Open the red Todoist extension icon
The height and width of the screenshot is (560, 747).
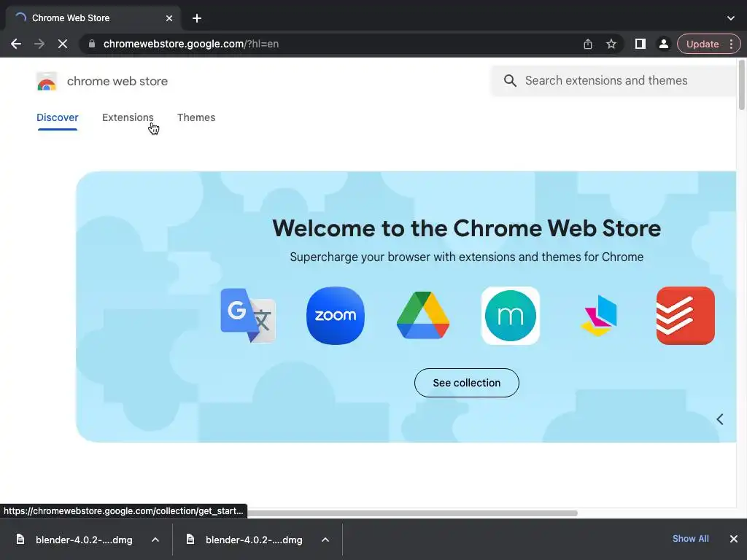click(x=686, y=315)
